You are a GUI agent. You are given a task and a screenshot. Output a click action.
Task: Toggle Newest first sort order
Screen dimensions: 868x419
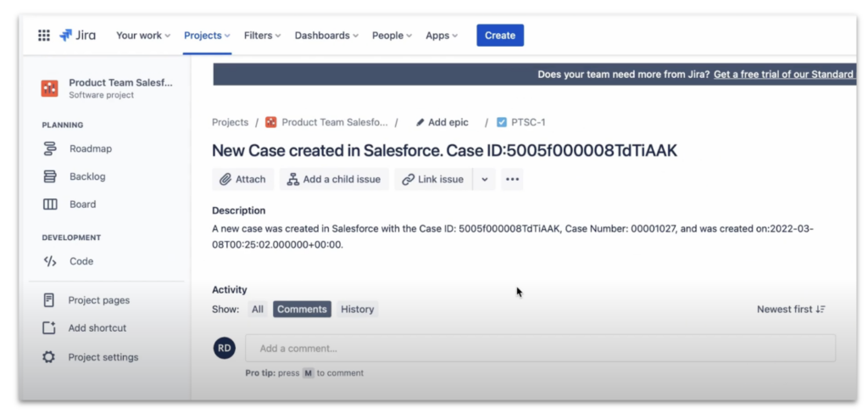click(790, 310)
